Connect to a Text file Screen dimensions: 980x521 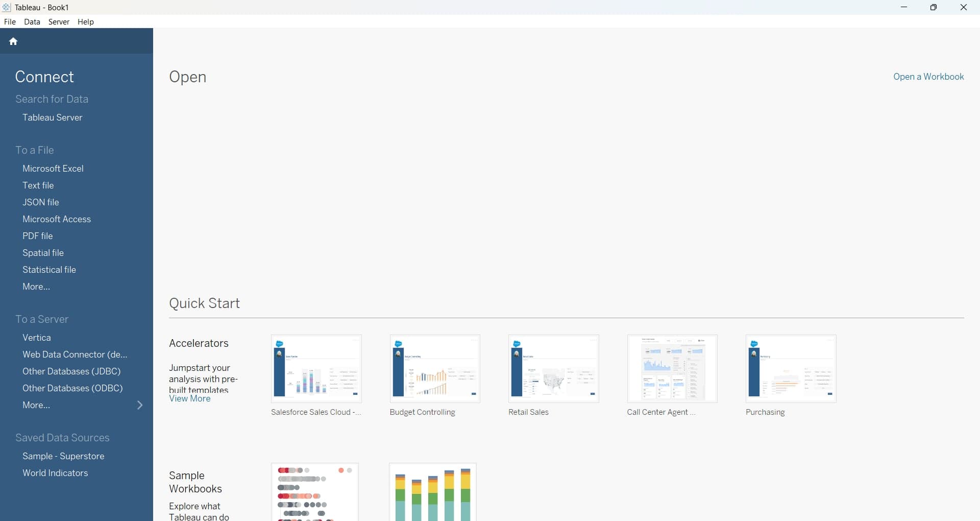pos(38,185)
